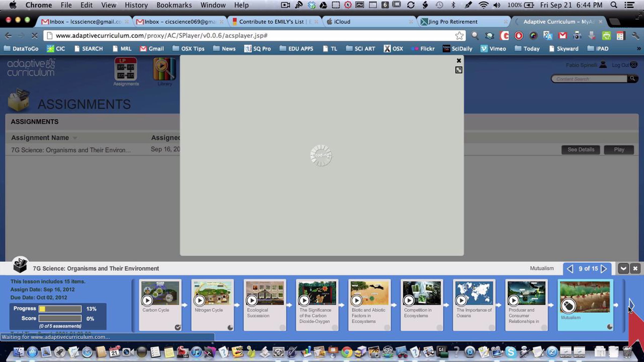Click the expand-to-fullscreen icon in player
This screenshot has height=362, width=644.
pos(459,70)
